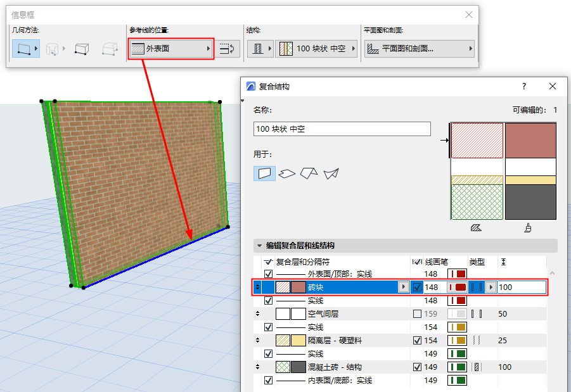
Task: Select the 隔离层 - 硬塑料 skin row
Action: pos(400,340)
